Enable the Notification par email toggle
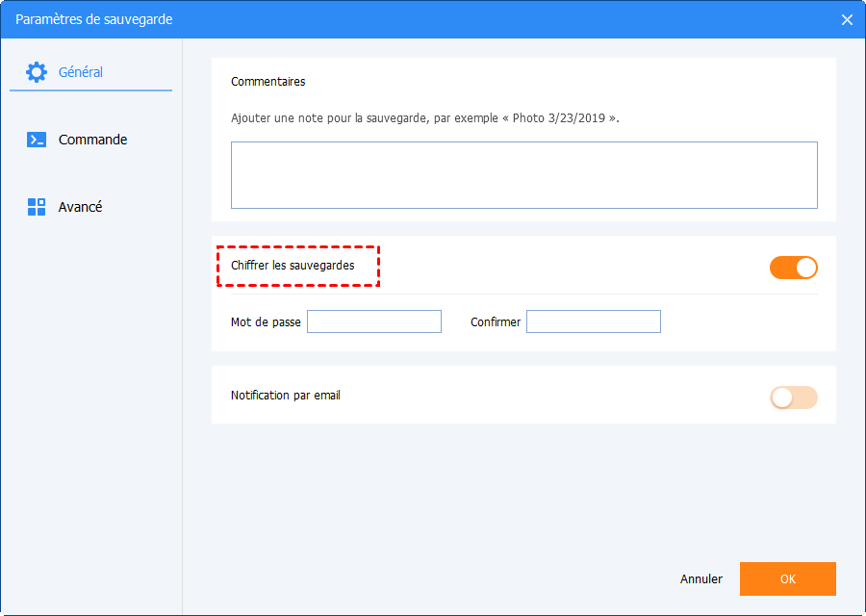 pyautogui.click(x=794, y=398)
